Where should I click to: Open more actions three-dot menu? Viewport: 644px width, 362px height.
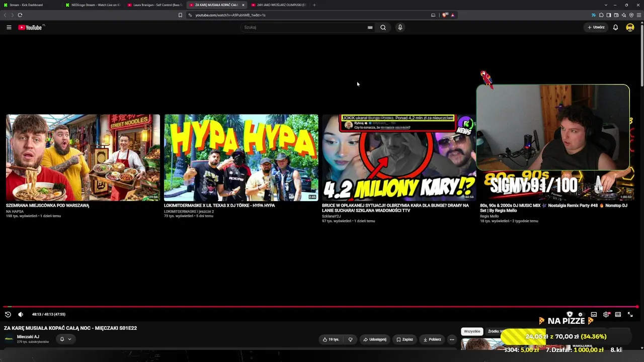pos(452,339)
